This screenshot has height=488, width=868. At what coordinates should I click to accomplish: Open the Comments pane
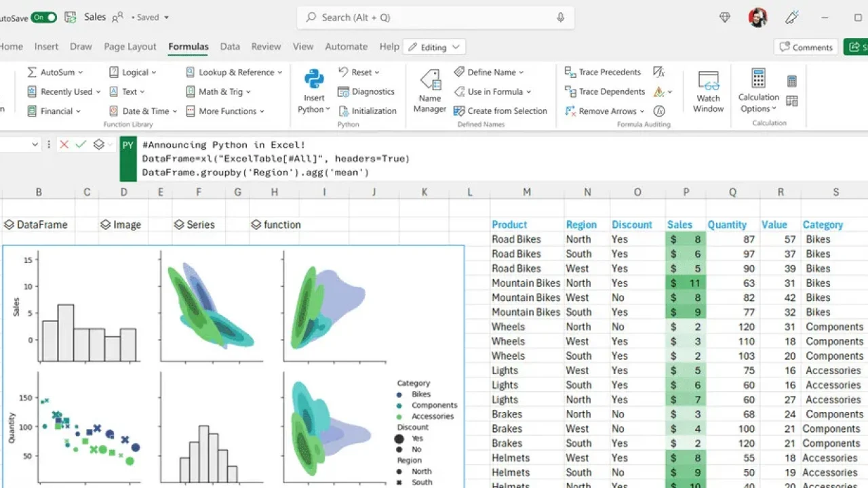pyautogui.click(x=806, y=47)
